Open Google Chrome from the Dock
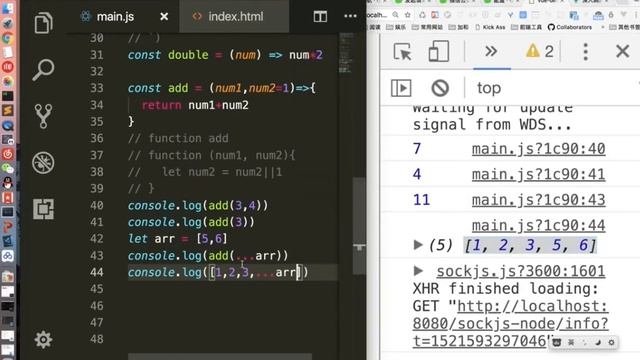Viewport: 640px width, 360px height. (7, 38)
